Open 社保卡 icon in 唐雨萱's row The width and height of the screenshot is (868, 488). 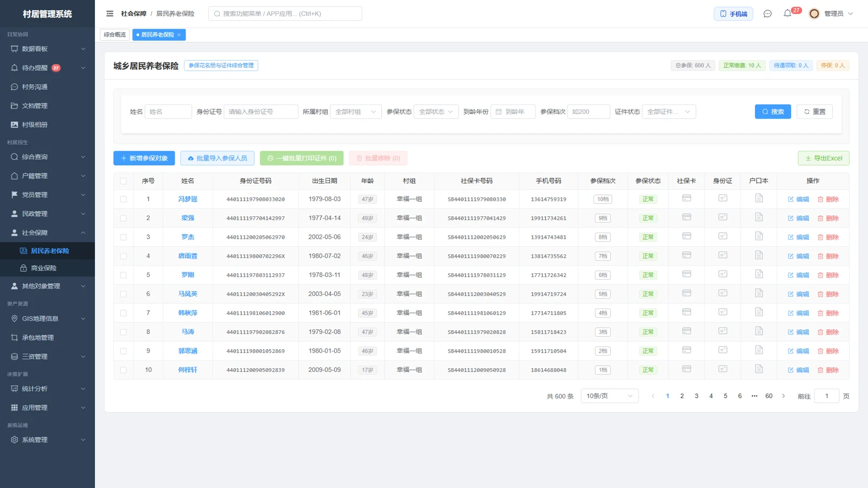(686, 255)
